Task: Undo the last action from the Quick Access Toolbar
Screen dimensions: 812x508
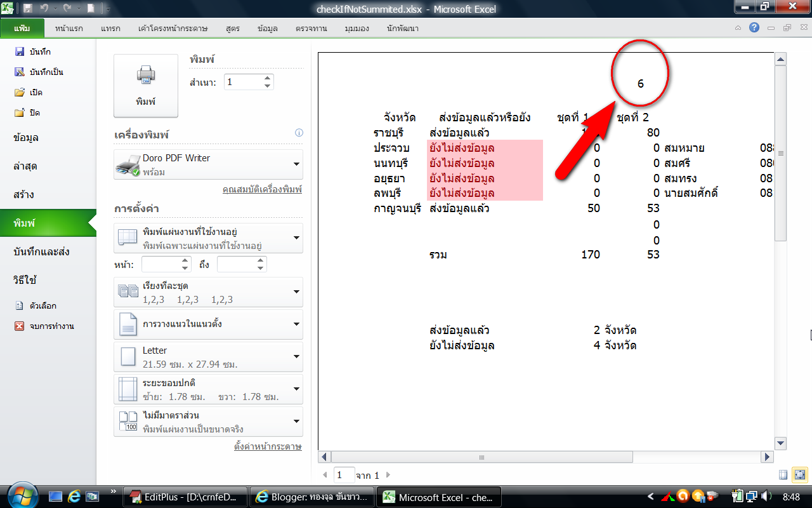Action: [43, 8]
